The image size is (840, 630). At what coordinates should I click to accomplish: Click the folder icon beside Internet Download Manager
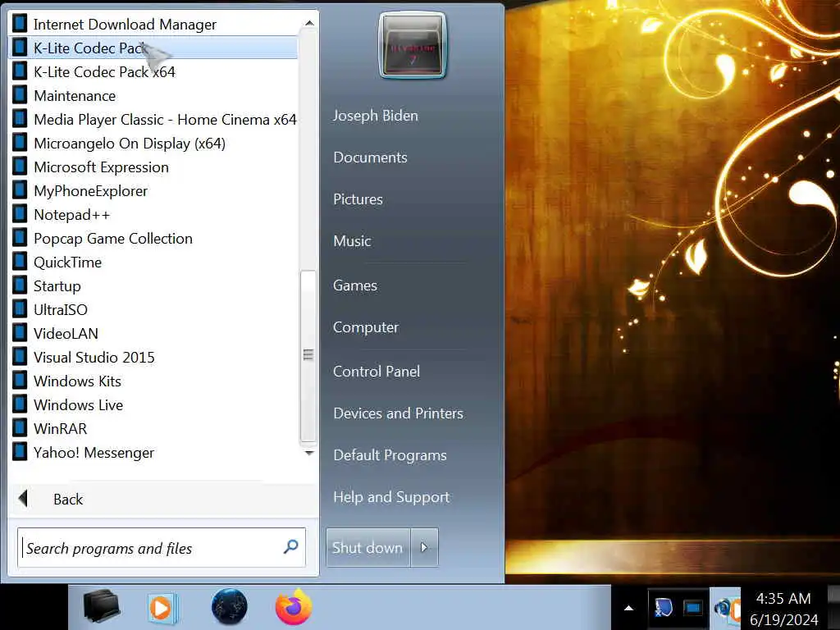pyautogui.click(x=20, y=24)
